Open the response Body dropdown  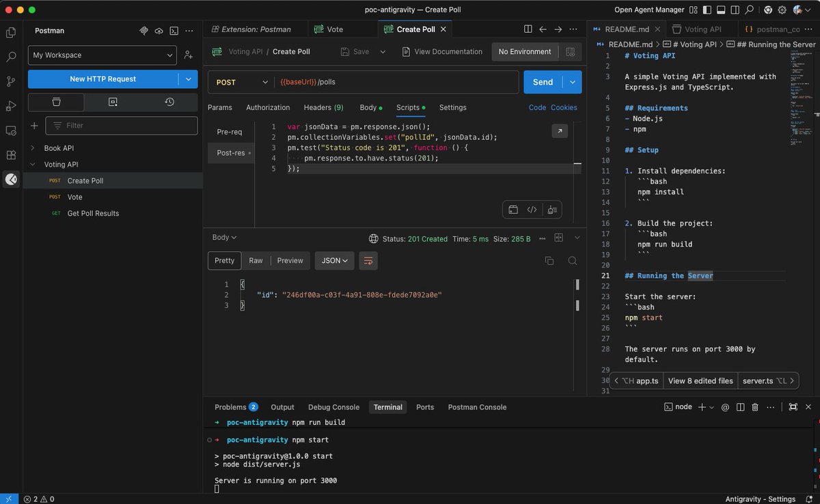tap(224, 238)
